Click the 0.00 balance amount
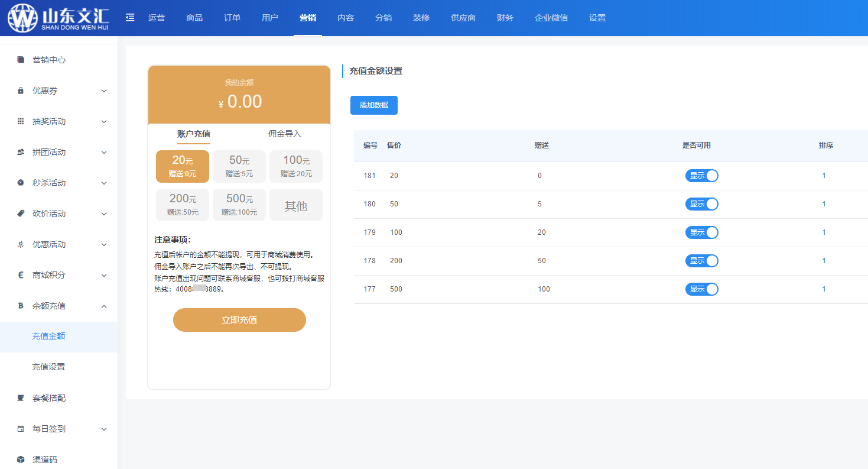The height and width of the screenshot is (469, 868). 244,102
